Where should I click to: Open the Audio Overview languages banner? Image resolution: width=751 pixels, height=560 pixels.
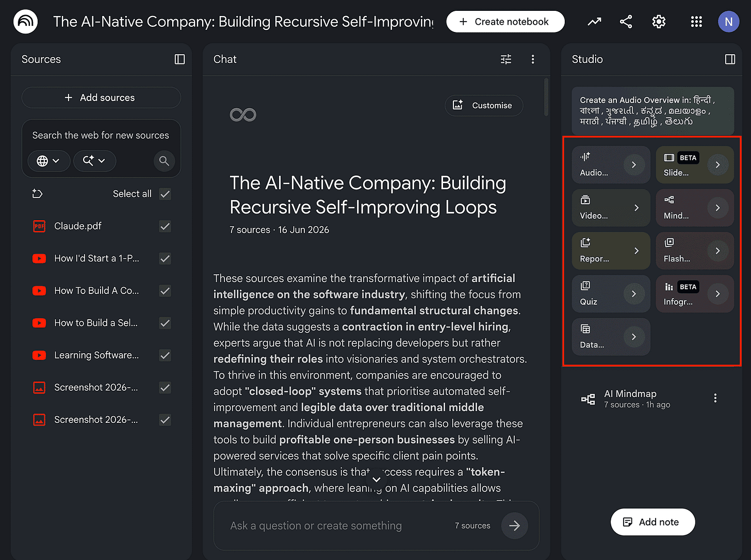pos(652,111)
